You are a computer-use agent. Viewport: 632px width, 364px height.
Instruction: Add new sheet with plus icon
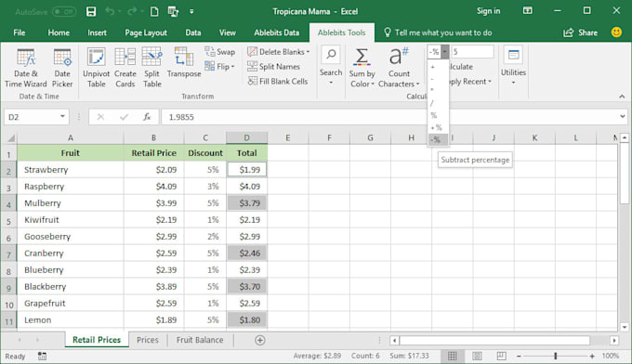(260, 340)
